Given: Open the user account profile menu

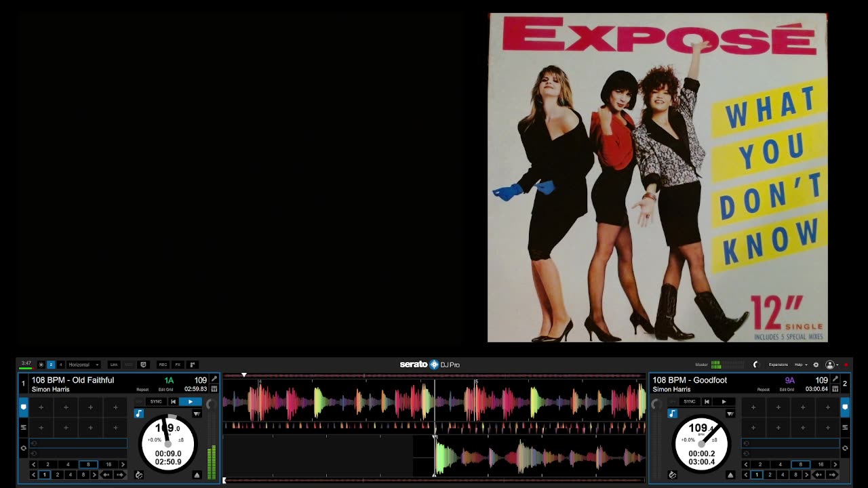Looking at the screenshot, I should (x=831, y=365).
